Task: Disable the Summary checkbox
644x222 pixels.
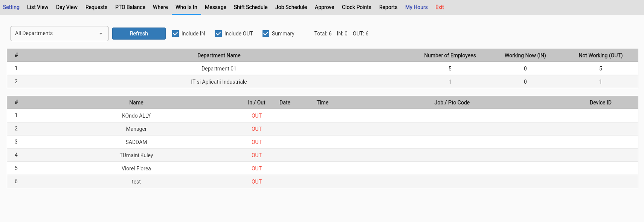Action: [266, 34]
